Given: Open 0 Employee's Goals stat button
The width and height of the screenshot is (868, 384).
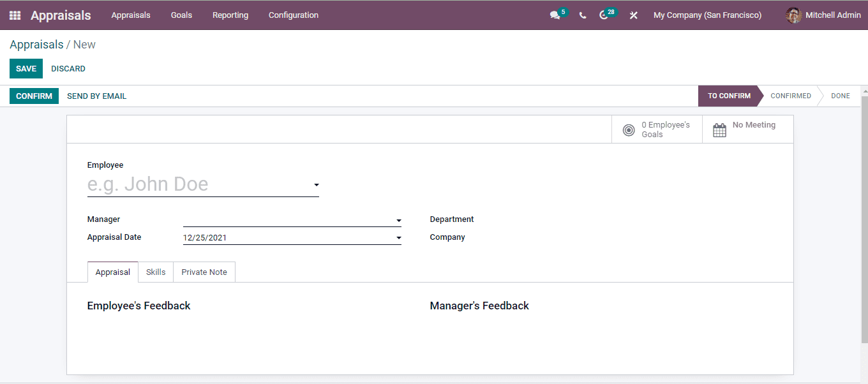Looking at the screenshot, I should (x=657, y=129).
